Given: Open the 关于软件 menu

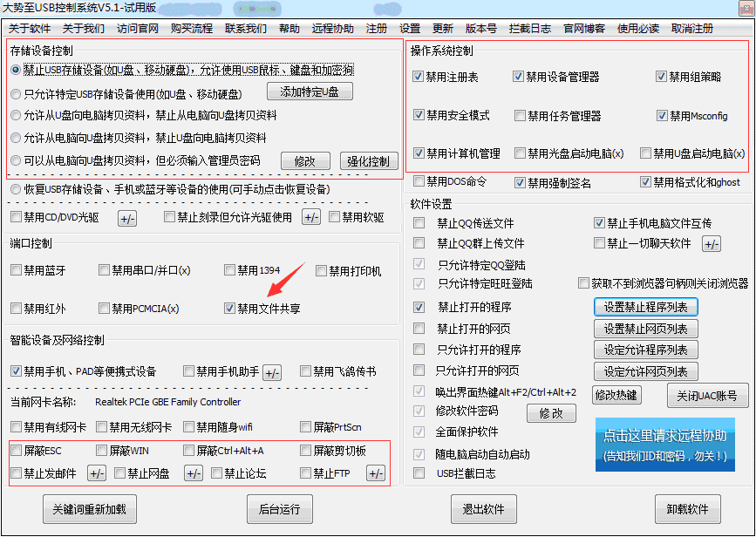Looking at the screenshot, I should tap(30, 29).
